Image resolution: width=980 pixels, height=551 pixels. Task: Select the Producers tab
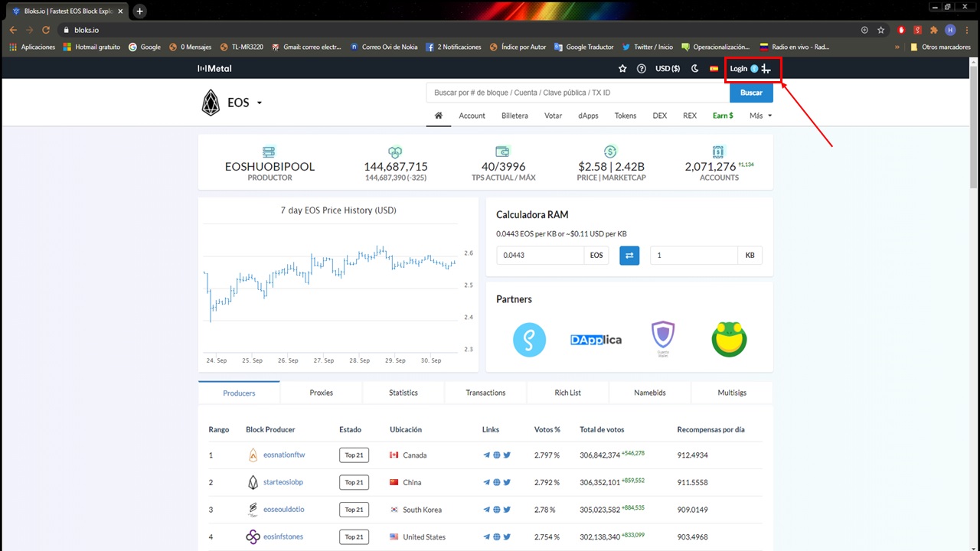coord(239,393)
